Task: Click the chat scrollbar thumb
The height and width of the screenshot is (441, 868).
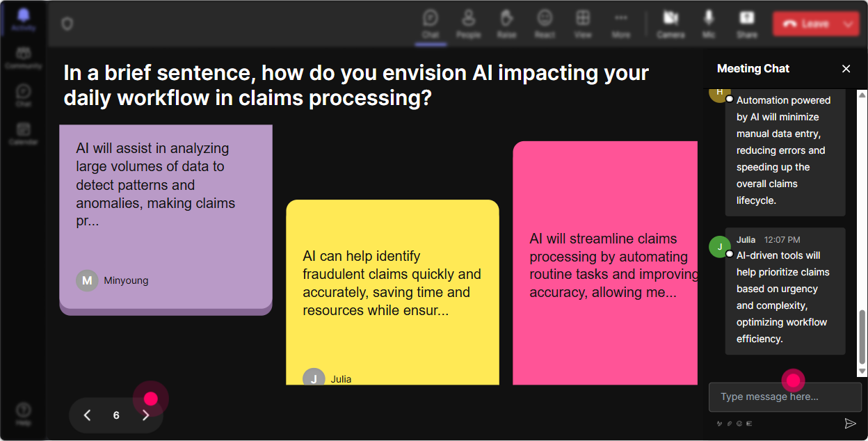Action: point(862,337)
